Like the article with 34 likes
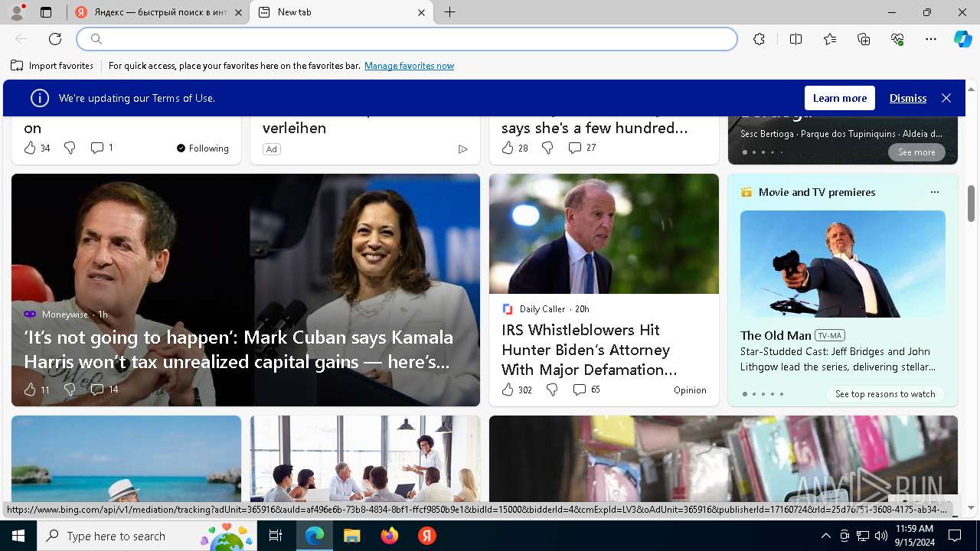 (x=30, y=148)
